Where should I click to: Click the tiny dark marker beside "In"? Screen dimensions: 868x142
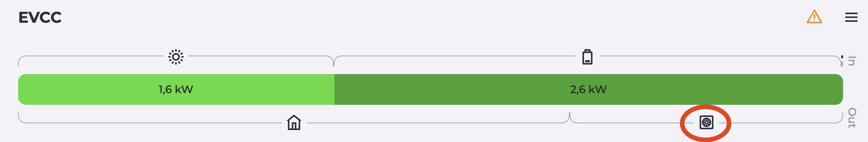coord(842,57)
